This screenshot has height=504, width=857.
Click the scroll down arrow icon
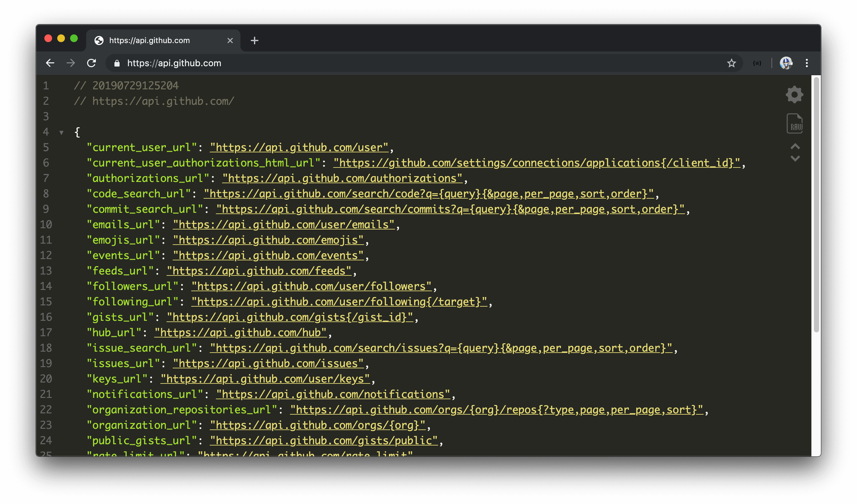[795, 158]
